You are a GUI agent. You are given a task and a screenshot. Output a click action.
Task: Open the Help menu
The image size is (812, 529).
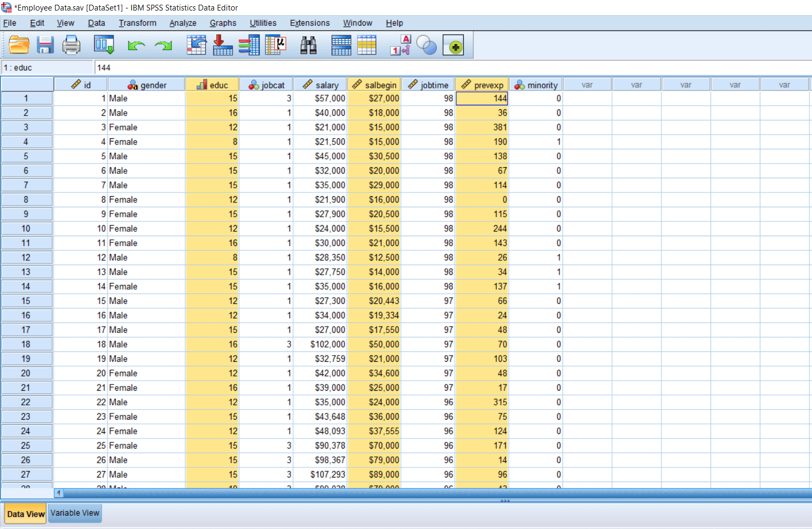click(x=394, y=23)
